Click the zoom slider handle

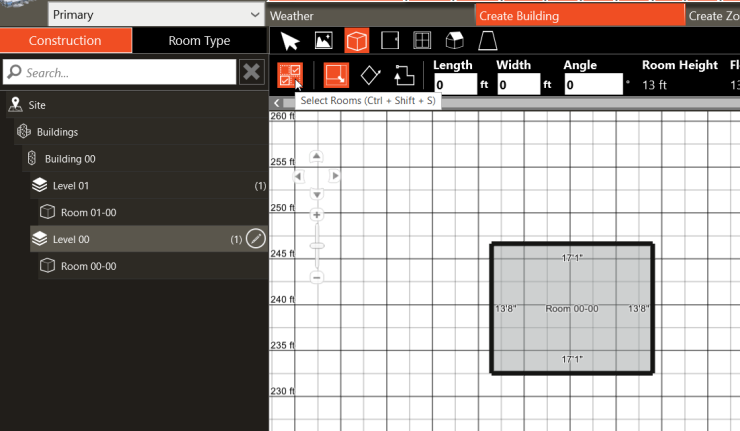[317, 246]
